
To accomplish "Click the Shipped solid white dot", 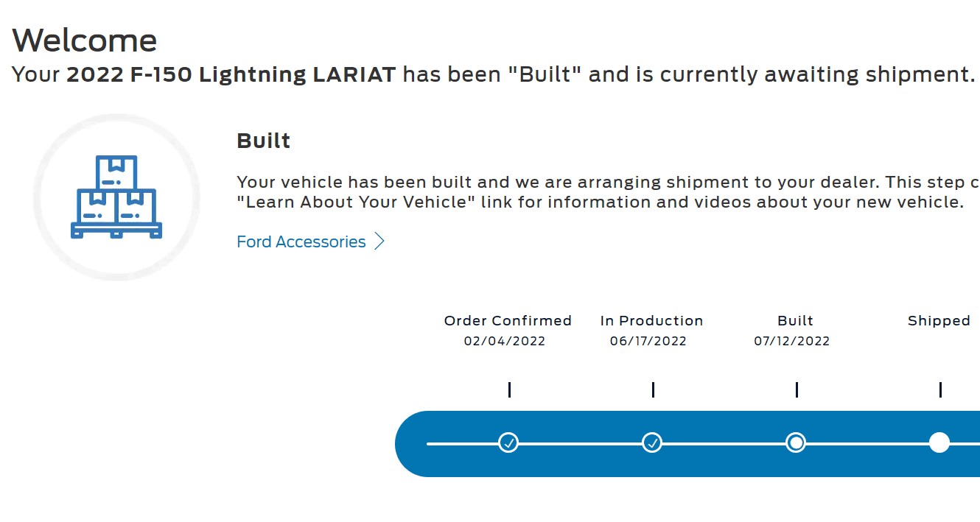I will pos(939,442).
